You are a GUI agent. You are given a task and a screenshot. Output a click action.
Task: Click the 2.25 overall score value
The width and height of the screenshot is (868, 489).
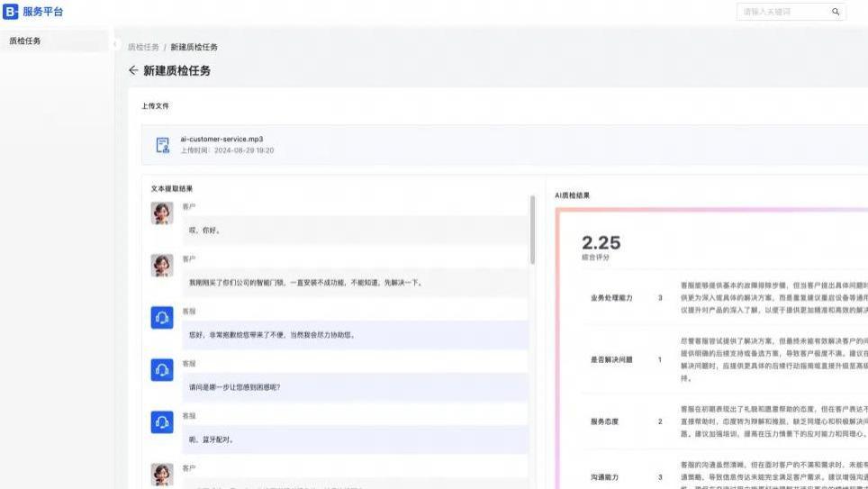(x=601, y=242)
